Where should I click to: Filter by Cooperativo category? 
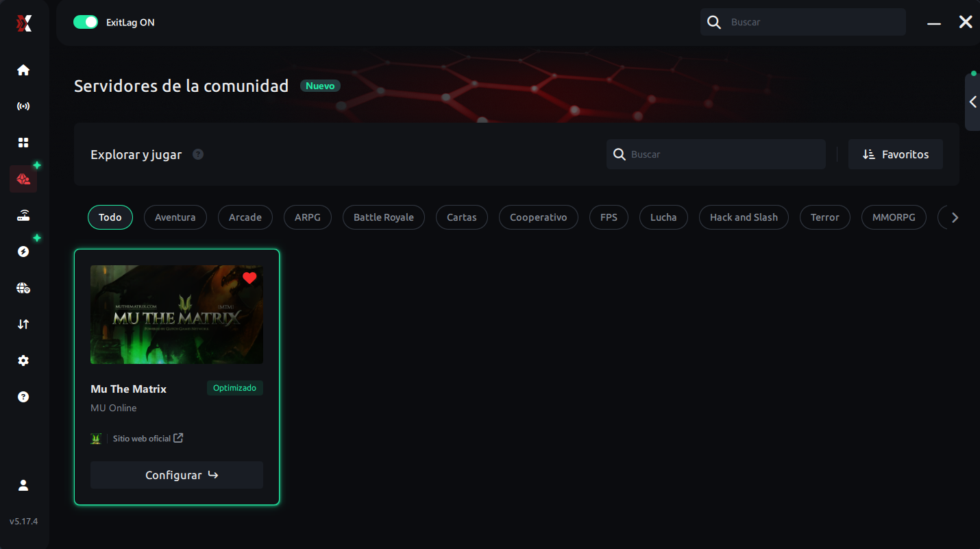tap(539, 217)
